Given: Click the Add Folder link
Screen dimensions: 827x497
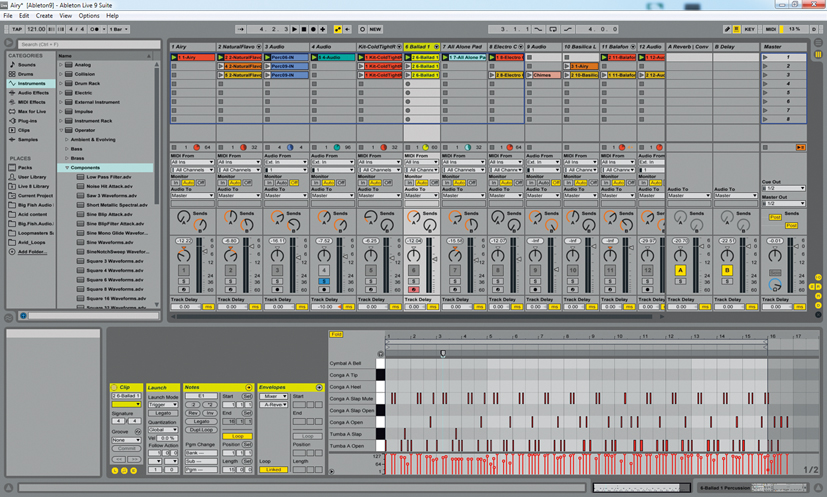Looking at the screenshot, I should [x=32, y=252].
